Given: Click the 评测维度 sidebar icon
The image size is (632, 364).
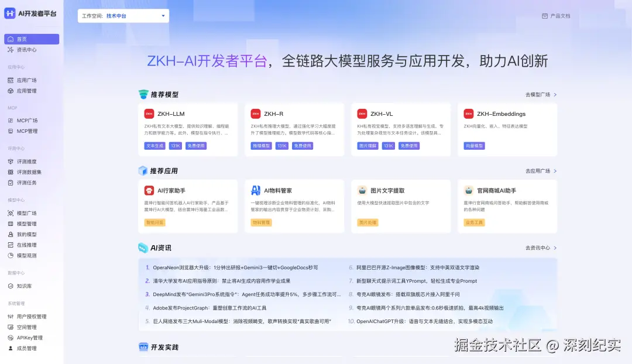Looking at the screenshot, I should coord(11,162).
